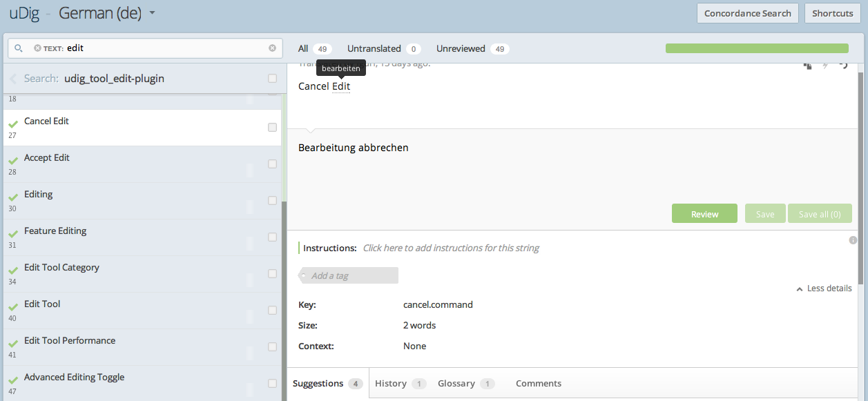Viewport: 868px width, 401px height.
Task: Go back using arrow beside Search label
Action: point(13,79)
